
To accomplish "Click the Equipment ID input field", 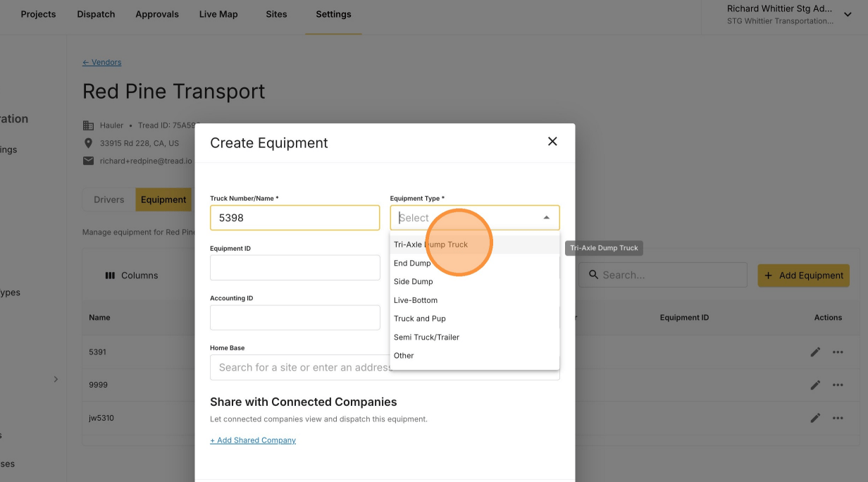I will coord(294,268).
